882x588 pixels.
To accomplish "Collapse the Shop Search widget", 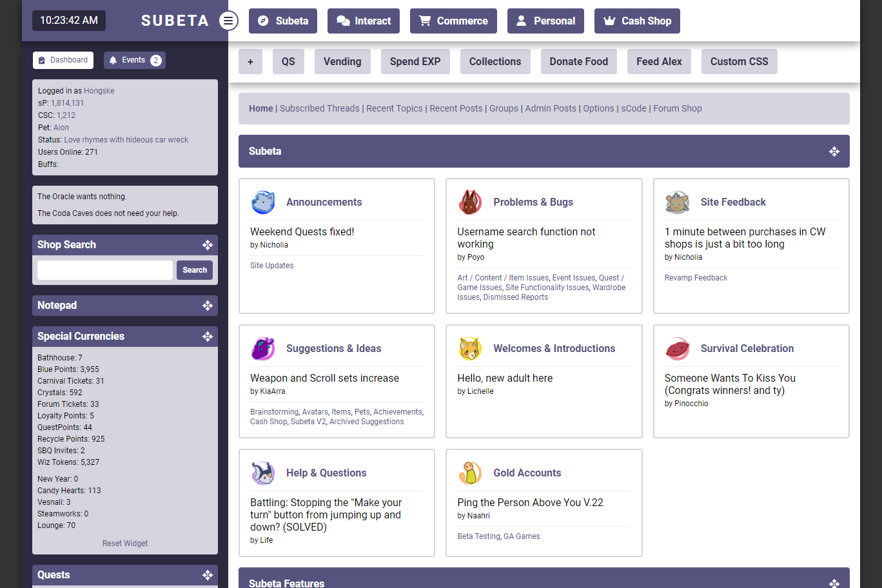I will point(208,245).
